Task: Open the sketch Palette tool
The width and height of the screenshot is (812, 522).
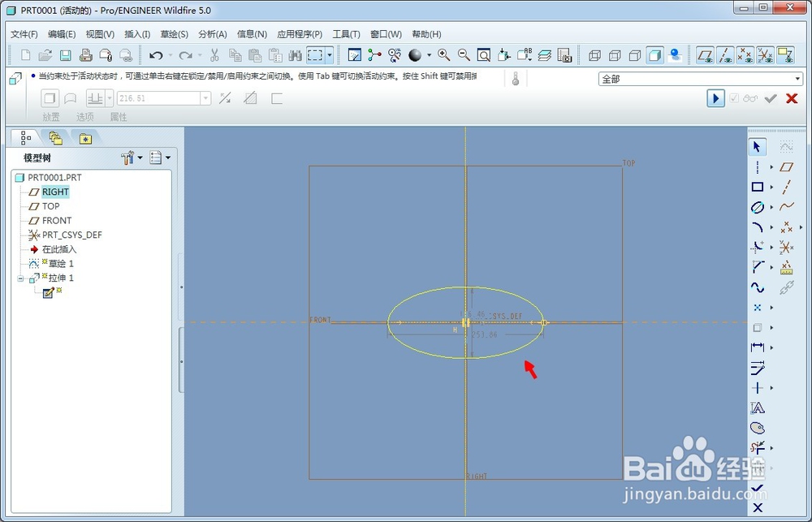Action: pyautogui.click(x=757, y=428)
